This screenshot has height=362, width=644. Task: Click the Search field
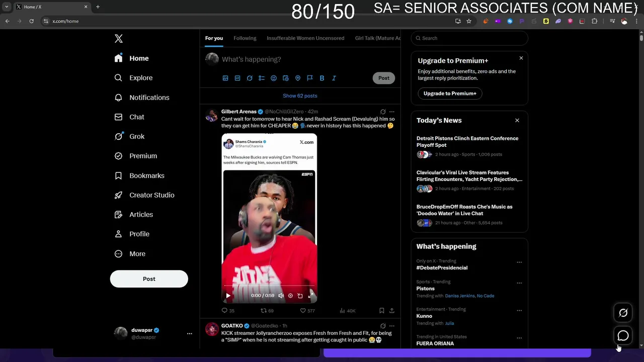tap(469, 38)
